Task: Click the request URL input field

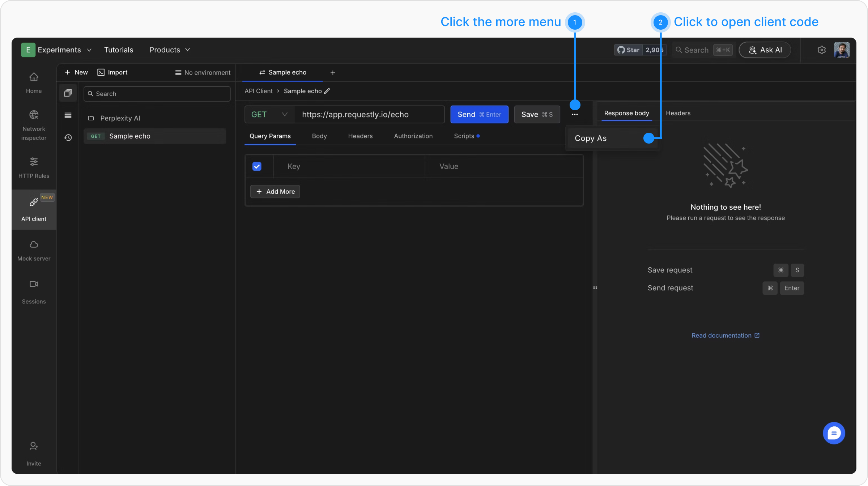Action: (369, 115)
